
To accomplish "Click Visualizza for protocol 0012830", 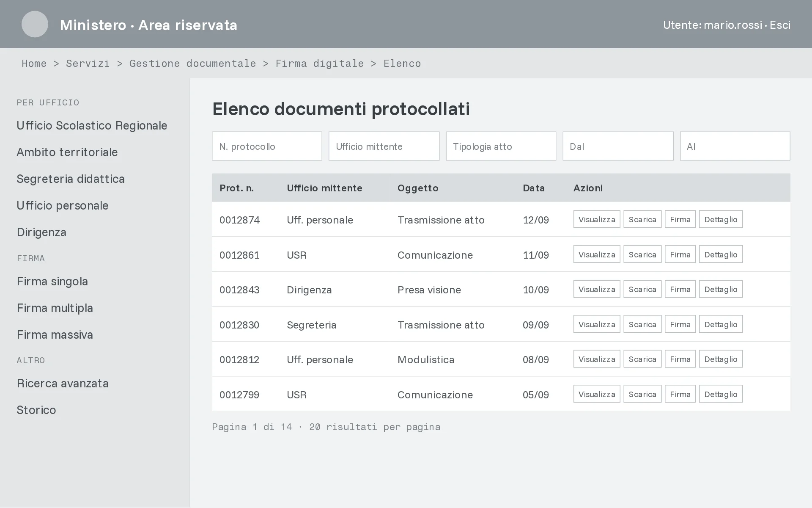I will [597, 324].
